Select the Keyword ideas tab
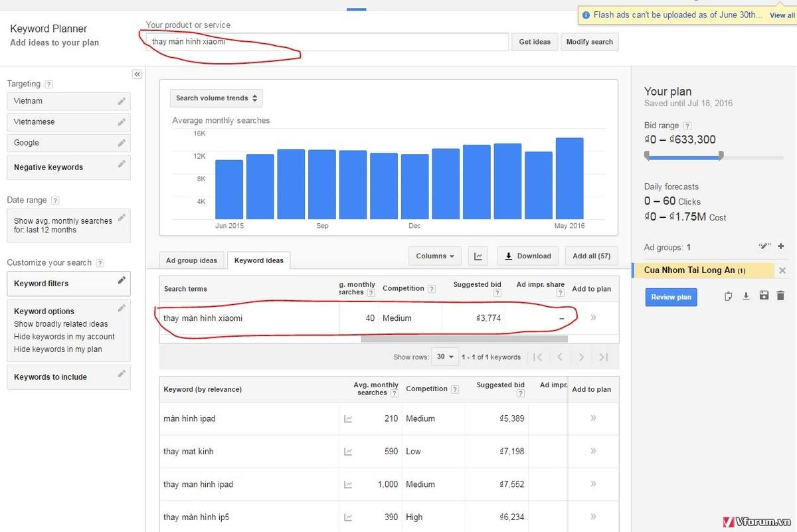The image size is (797, 532). coord(259,260)
